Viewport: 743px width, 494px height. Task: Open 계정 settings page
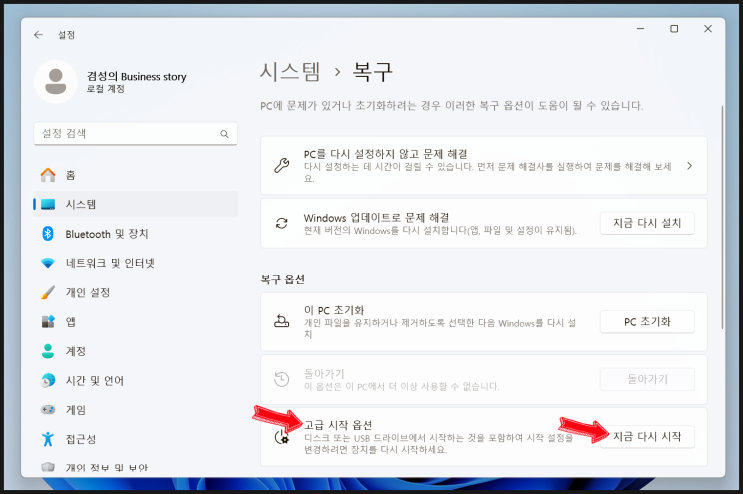click(136, 351)
